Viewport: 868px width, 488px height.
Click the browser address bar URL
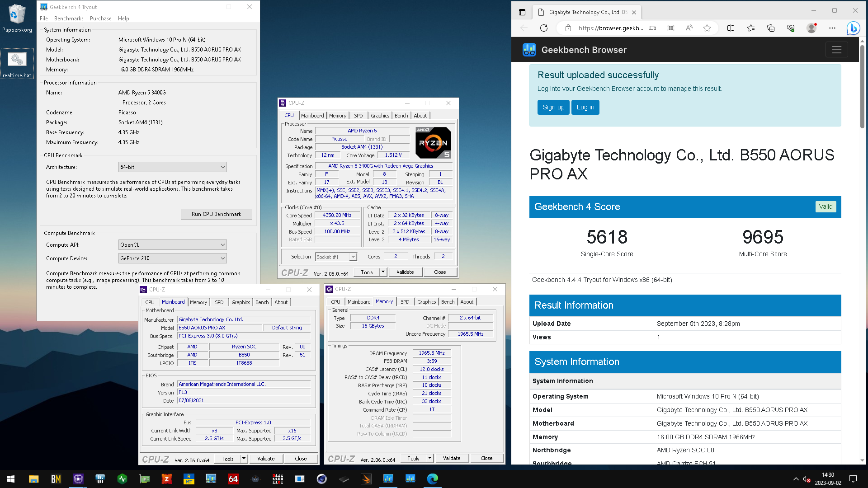pos(610,28)
